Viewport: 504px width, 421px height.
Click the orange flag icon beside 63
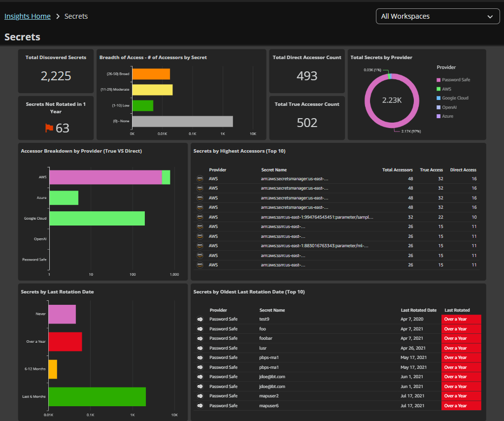(x=49, y=128)
